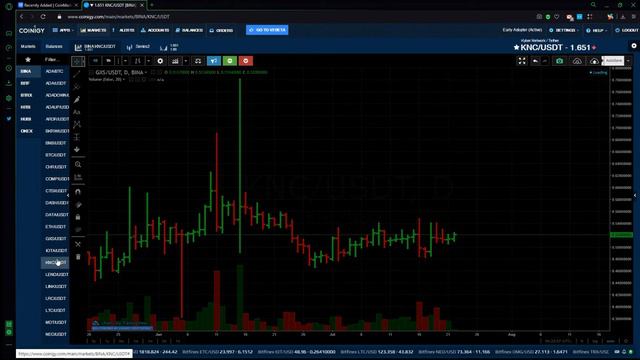Image resolution: width=640 pixels, height=360 pixels.
Task: Toggle fullscreen chart mode
Action: pos(522,61)
